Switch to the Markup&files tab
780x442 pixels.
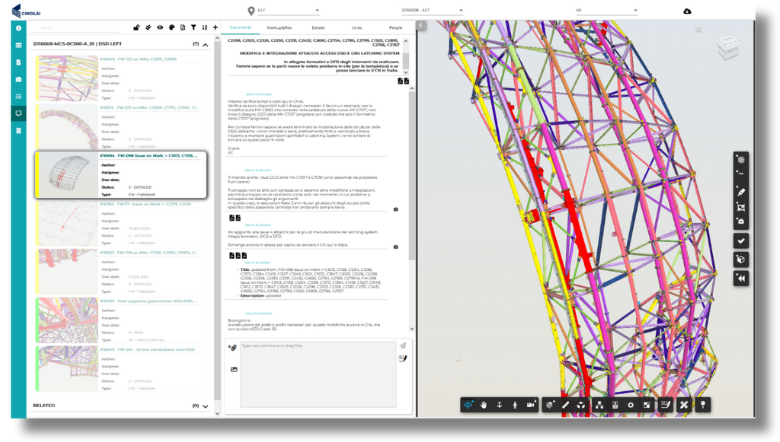pyautogui.click(x=279, y=28)
